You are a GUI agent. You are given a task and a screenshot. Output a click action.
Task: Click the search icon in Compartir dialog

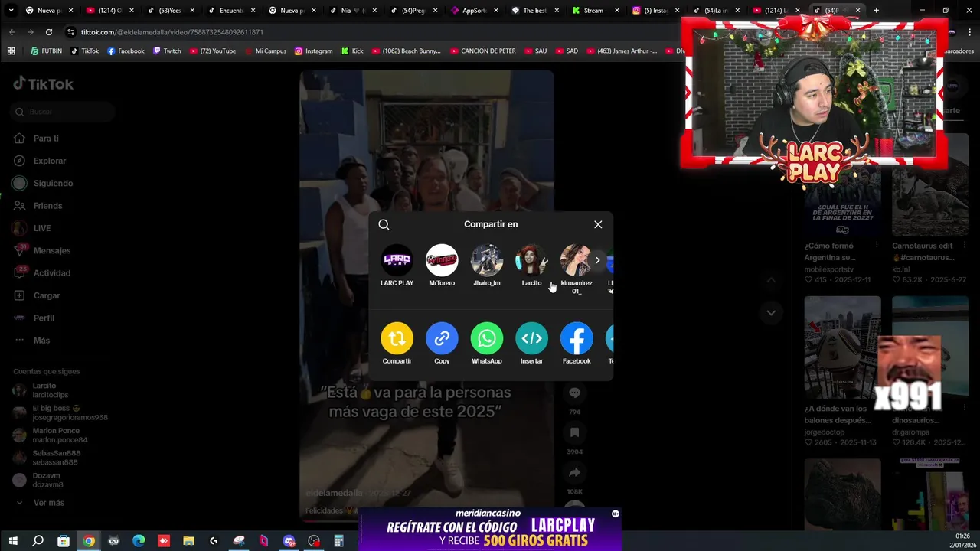(x=384, y=225)
